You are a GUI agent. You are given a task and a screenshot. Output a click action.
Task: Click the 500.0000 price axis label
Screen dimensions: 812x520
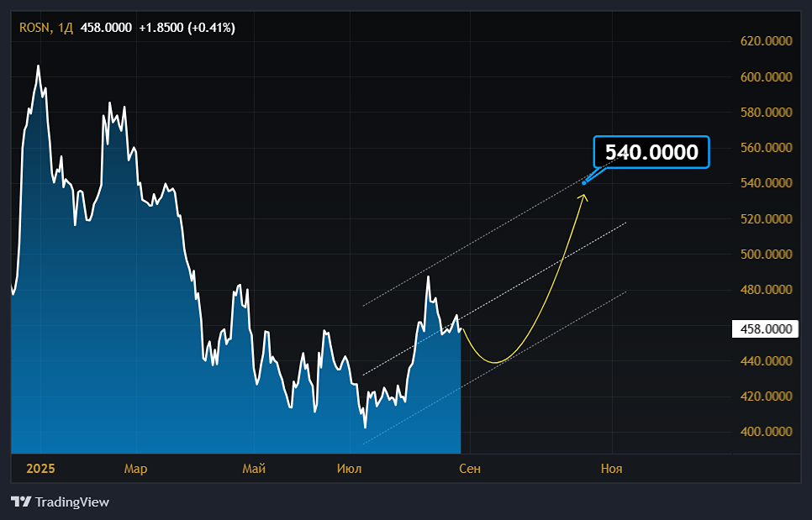(766, 254)
